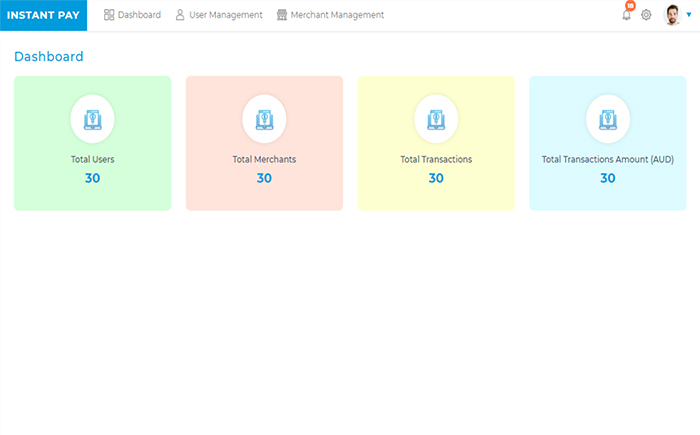Click the Total Transactions Amount (AUD) label

tap(608, 159)
